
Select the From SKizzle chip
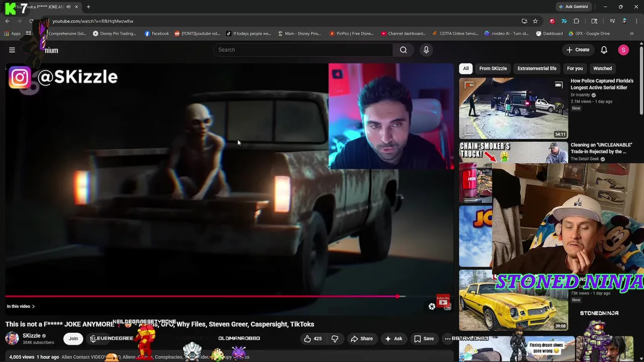(x=493, y=68)
